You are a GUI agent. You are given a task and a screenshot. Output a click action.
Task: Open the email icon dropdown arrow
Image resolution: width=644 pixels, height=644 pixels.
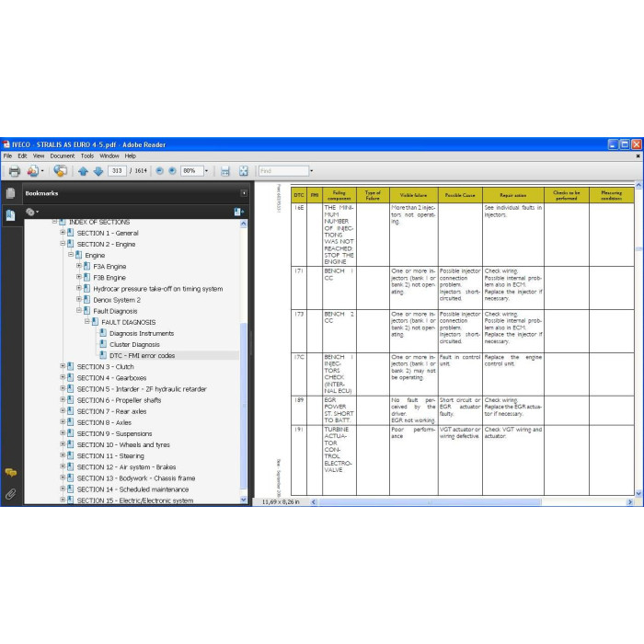[x=42, y=171]
